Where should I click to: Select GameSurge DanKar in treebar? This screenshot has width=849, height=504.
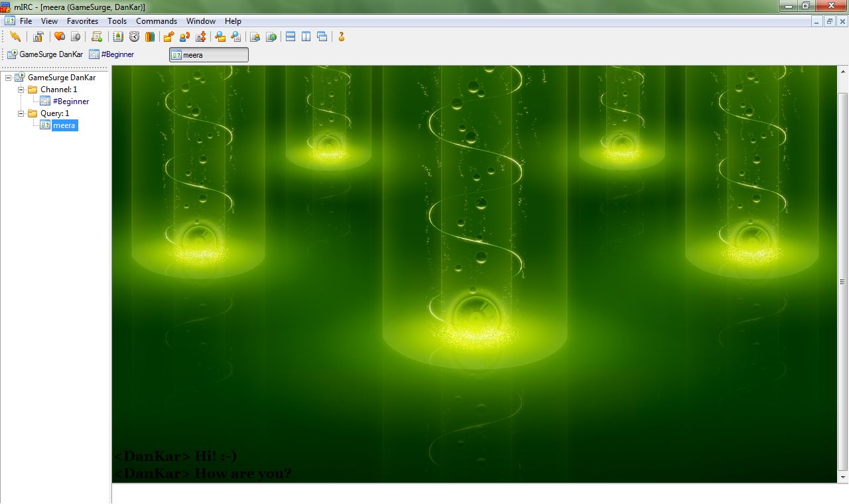pyautogui.click(x=61, y=78)
